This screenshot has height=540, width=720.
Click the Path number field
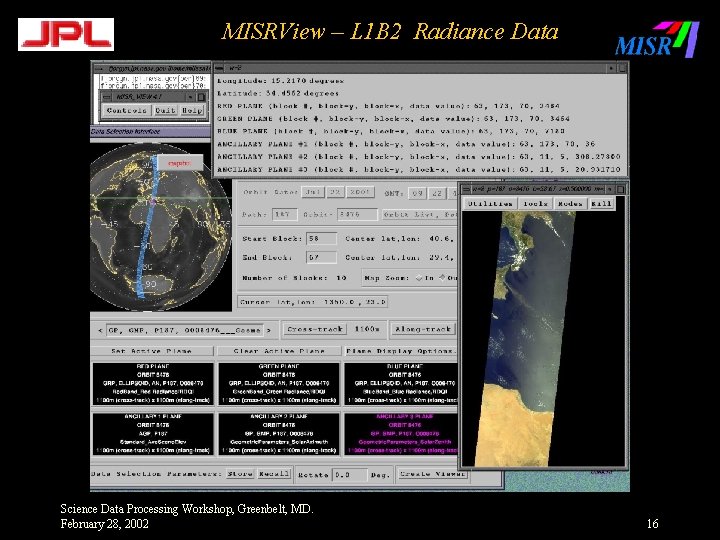(x=285, y=214)
